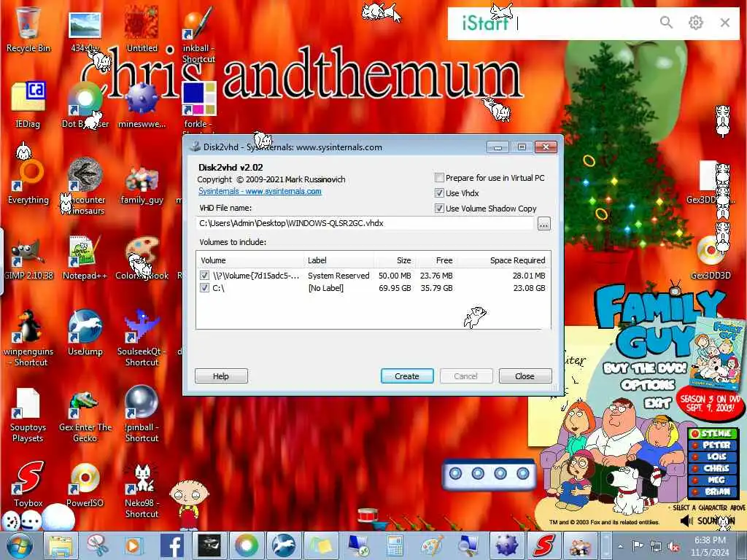Image resolution: width=747 pixels, height=560 pixels.
Task: Click the Help button in Disk2vhd
Action: 221,376
